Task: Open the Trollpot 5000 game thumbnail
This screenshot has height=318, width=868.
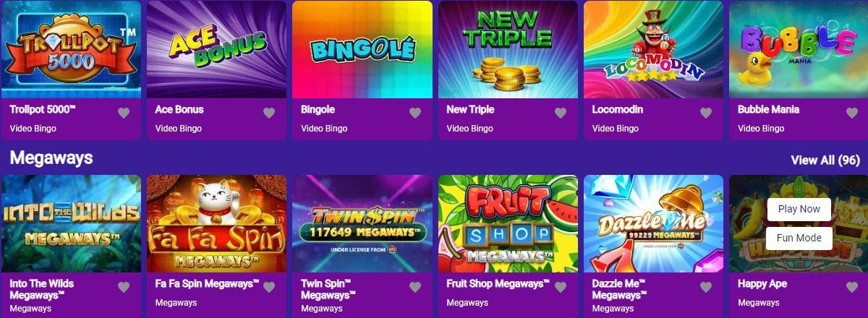Action: coord(71,49)
